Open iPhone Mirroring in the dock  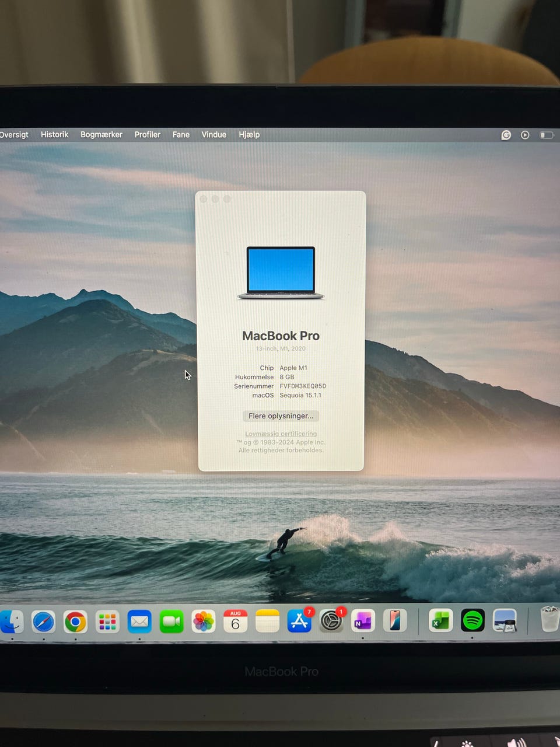pyautogui.click(x=395, y=621)
